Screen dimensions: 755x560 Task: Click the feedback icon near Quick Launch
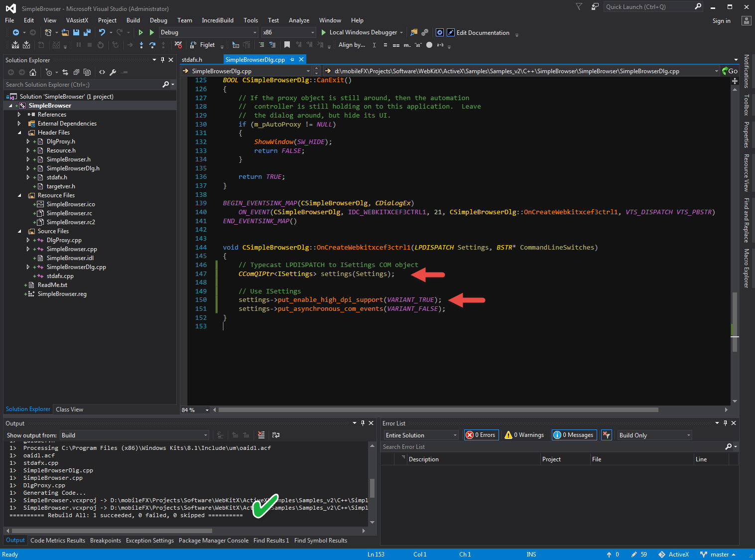[x=595, y=6]
